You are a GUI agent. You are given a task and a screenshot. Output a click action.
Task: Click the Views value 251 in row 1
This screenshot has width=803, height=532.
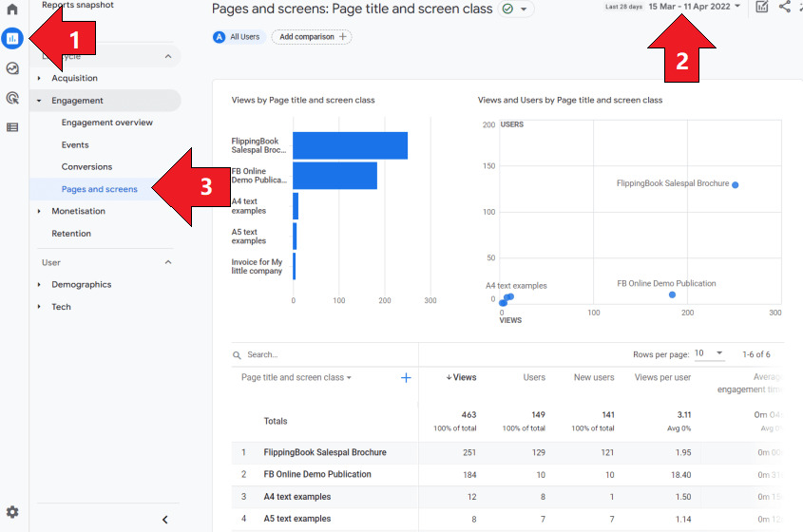click(469, 452)
